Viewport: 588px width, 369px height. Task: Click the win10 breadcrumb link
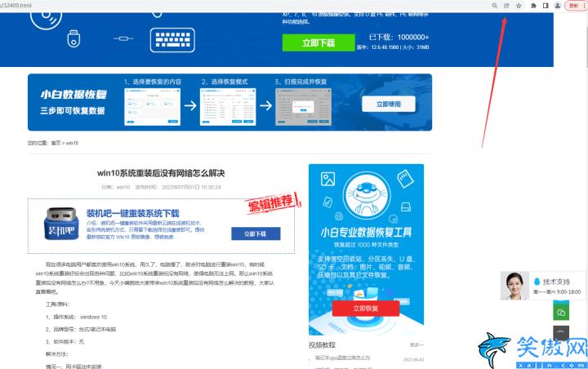72,143
